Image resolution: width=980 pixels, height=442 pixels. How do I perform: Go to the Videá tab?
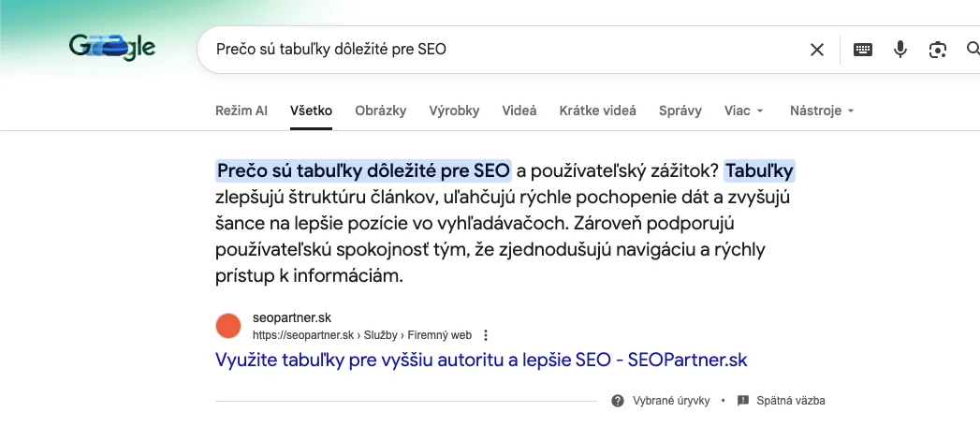point(519,110)
